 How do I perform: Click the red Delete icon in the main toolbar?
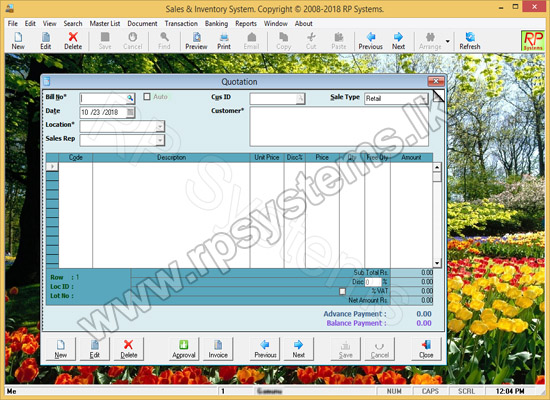73,37
